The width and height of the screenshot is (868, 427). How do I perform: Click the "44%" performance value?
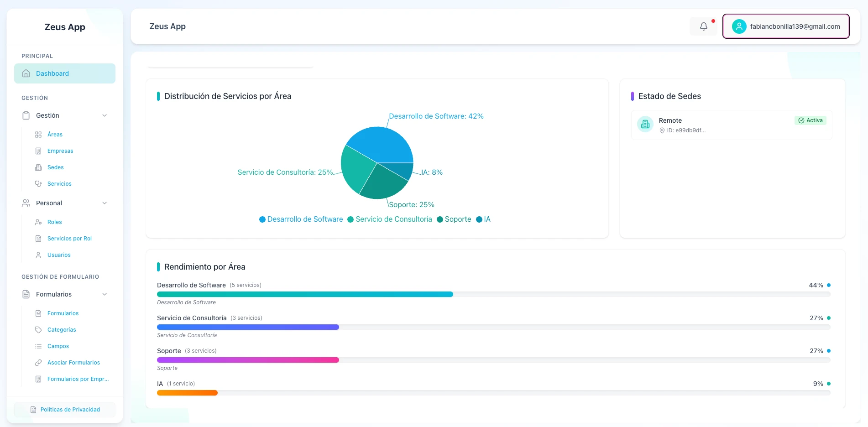(x=816, y=285)
